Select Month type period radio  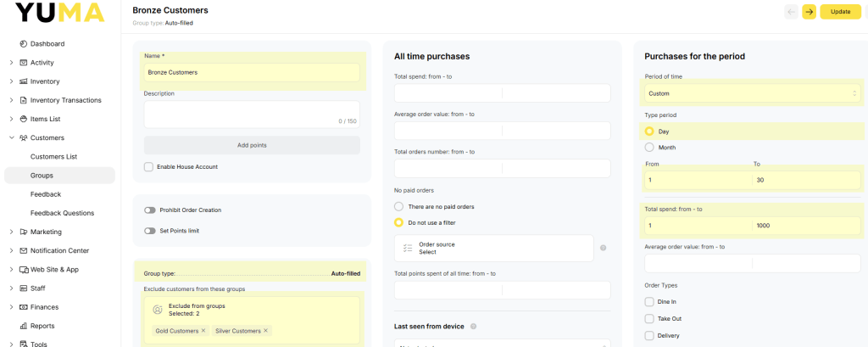649,148
